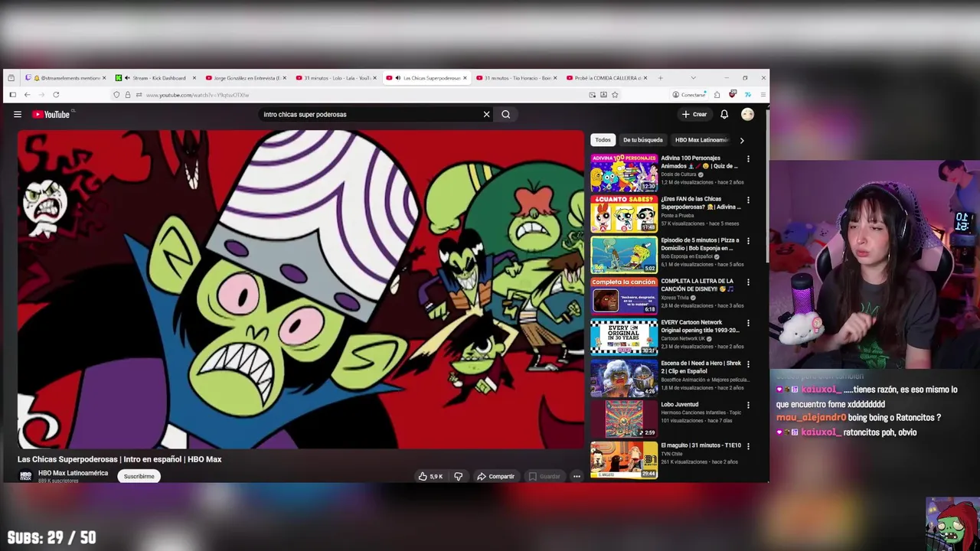Switch to Stream - Kick Dashboard tab
Screen dimensions: 980x551
(x=156, y=78)
